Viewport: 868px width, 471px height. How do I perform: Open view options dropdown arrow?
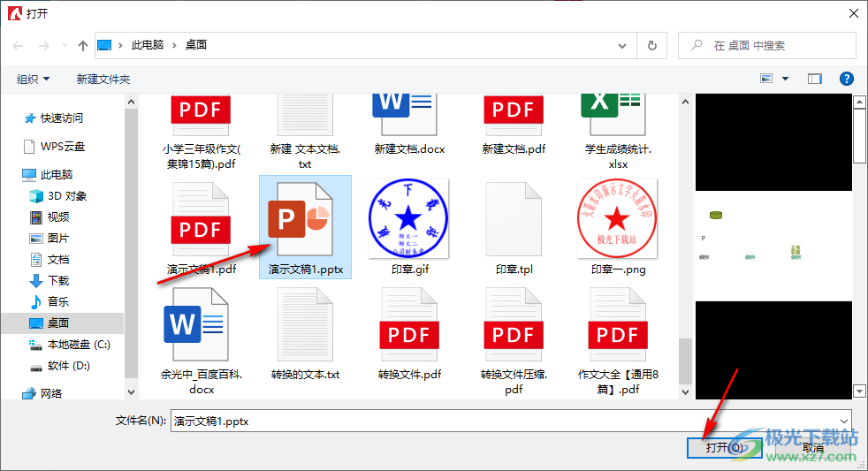pos(785,79)
